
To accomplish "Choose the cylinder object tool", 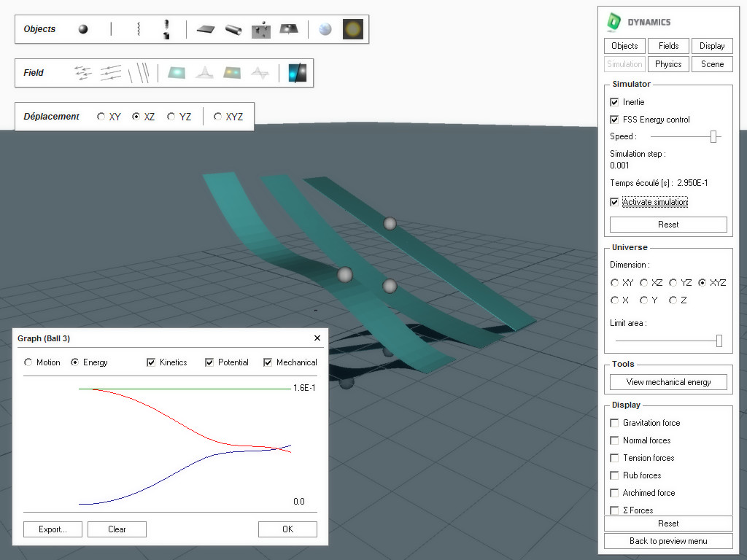I will coord(232,31).
